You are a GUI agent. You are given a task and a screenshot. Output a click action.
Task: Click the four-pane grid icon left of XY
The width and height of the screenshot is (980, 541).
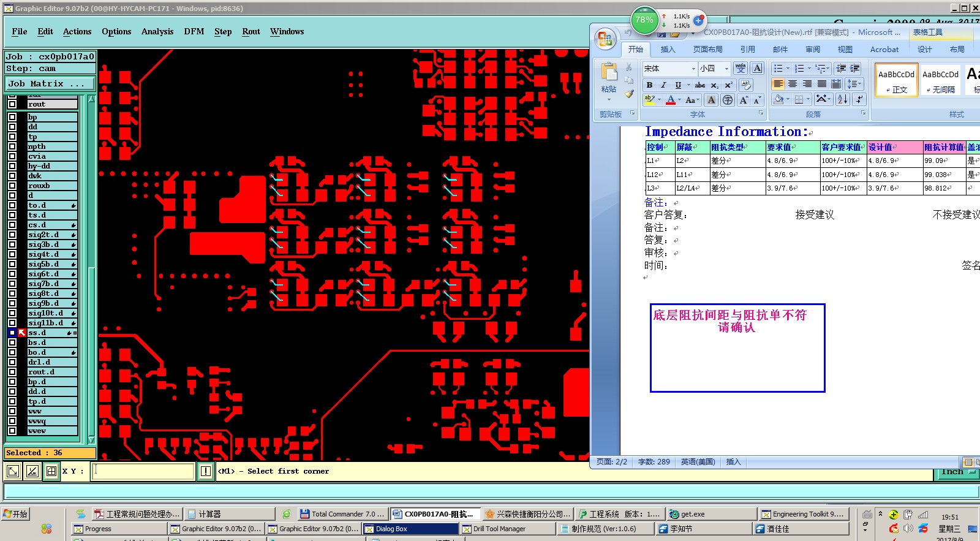click(x=51, y=471)
